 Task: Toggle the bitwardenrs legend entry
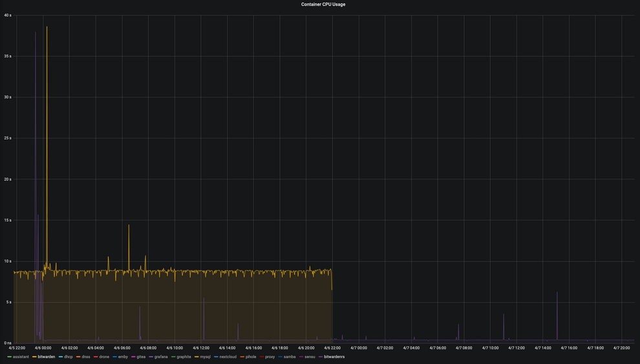pos(334,357)
